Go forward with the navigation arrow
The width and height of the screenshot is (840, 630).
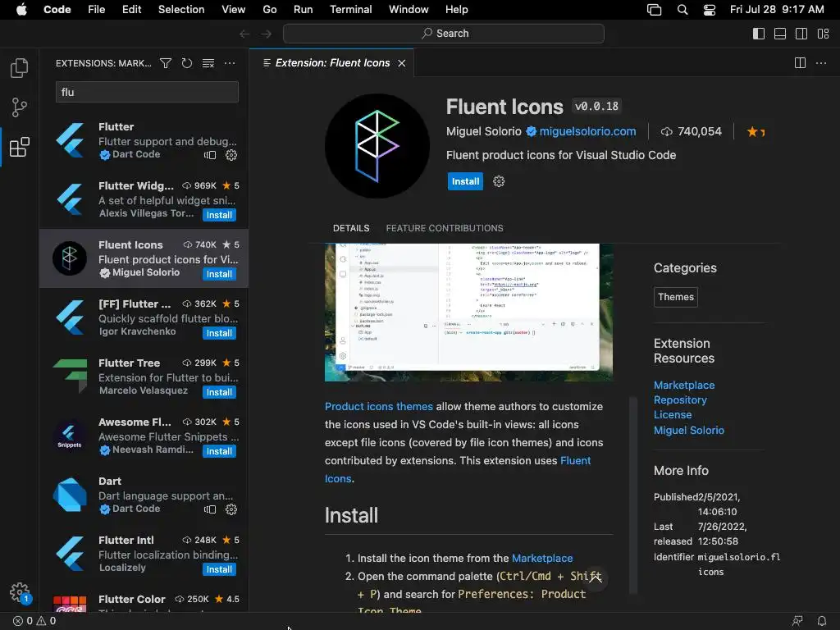[267, 34]
